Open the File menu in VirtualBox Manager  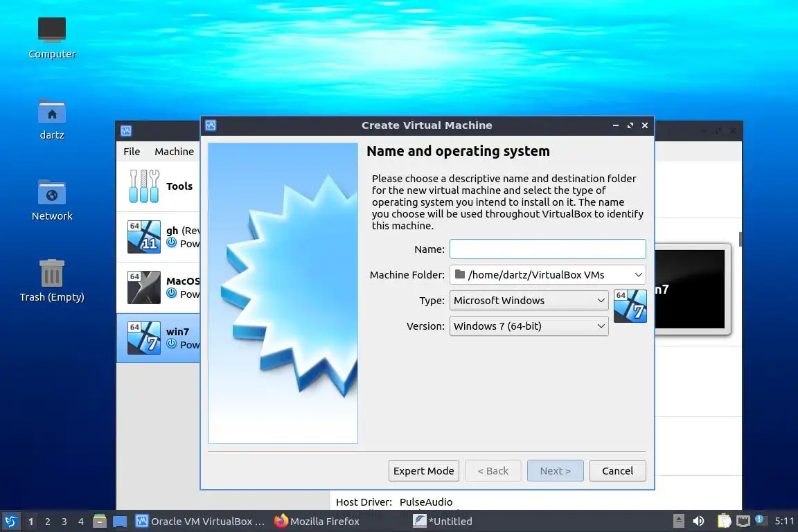(x=132, y=151)
